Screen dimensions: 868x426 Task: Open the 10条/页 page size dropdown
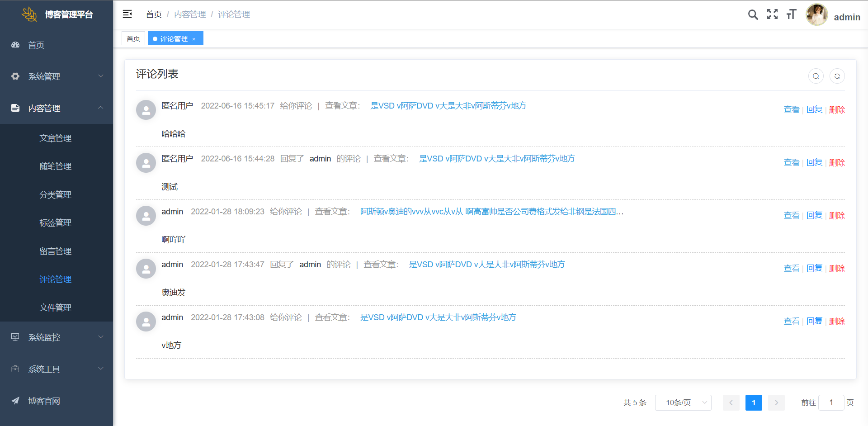tap(683, 402)
